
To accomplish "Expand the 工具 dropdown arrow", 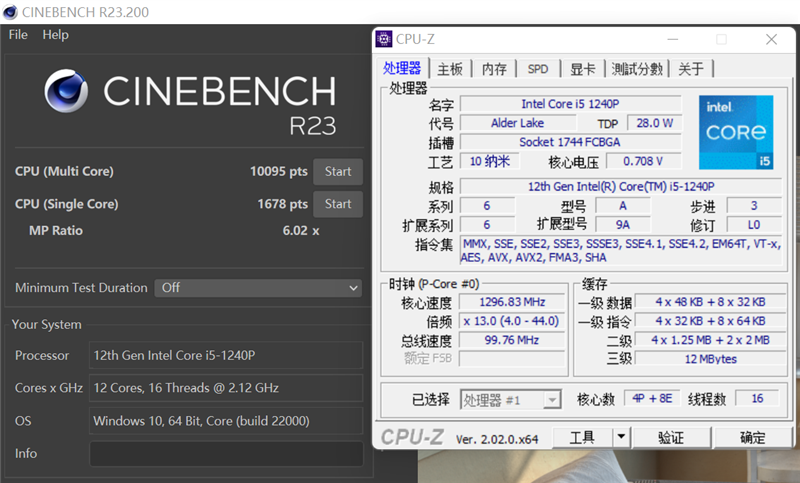I will [621, 437].
